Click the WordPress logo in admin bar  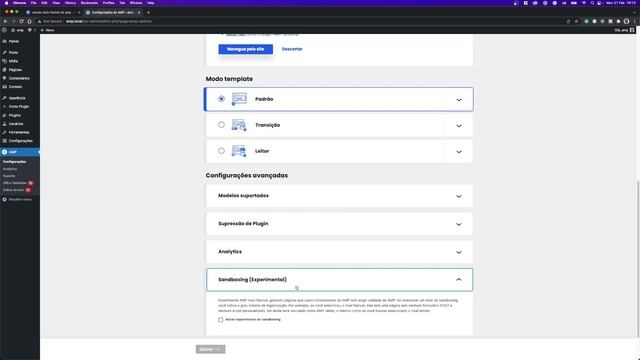(4, 30)
